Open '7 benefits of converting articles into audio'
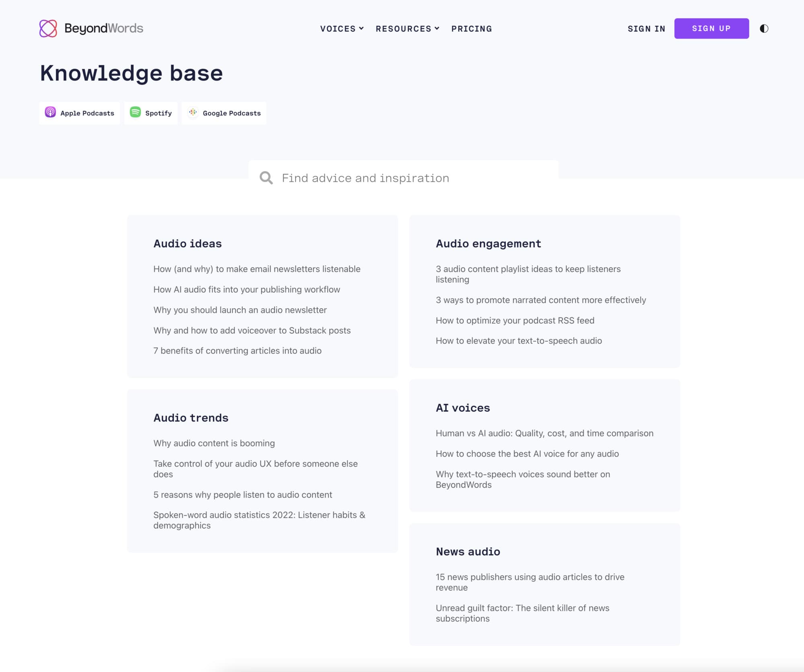This screenshot has width=804, height=672. (x=237, y=351)
